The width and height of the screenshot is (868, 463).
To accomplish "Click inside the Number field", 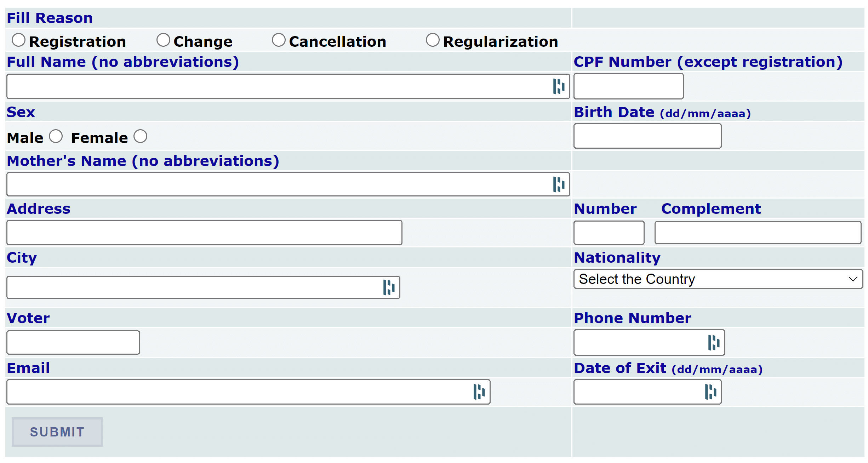I will click(609, 232).
